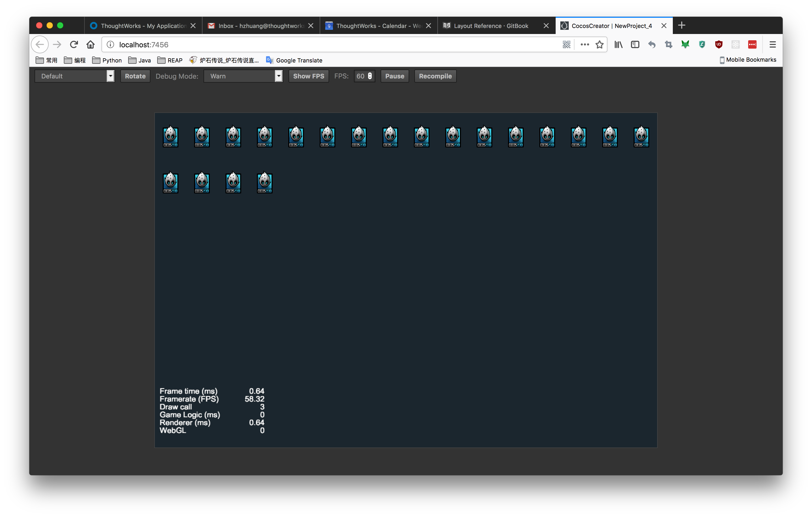812x517 pixels.
Task: Toggle the Firefox sidebar icon
Action: coord(635,44)
